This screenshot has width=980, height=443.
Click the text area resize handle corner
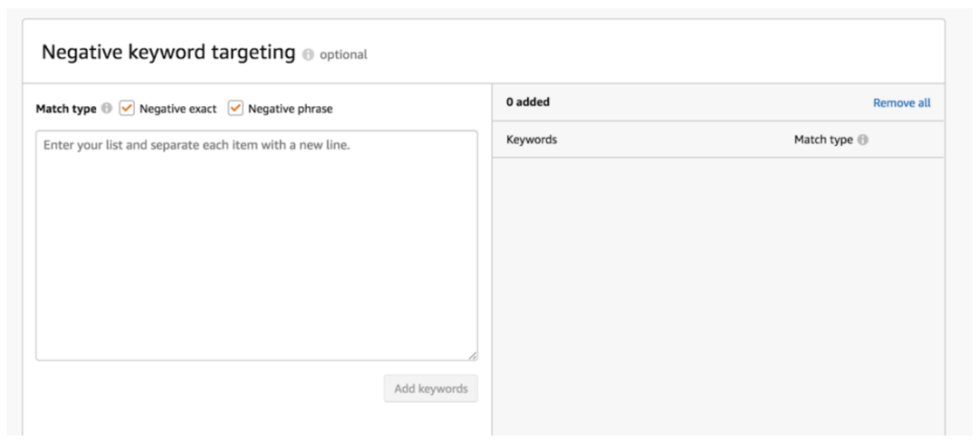click(472, 356)
